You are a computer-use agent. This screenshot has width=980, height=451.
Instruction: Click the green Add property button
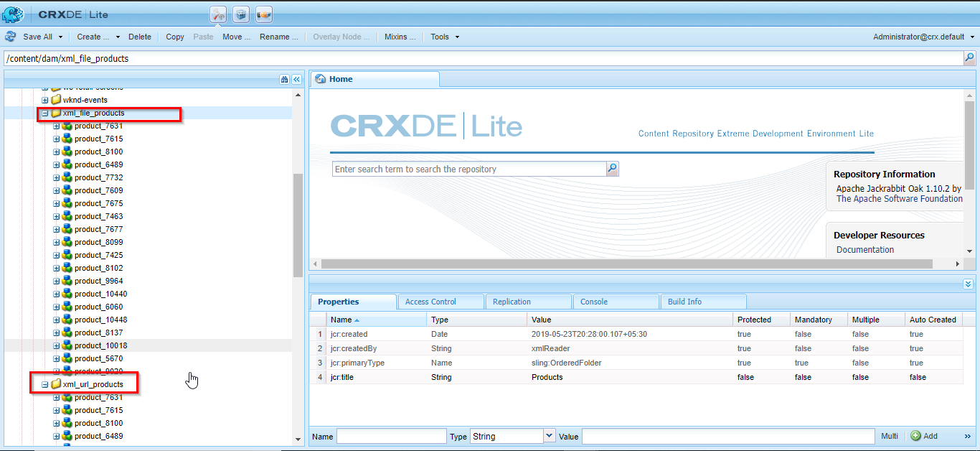925,436
